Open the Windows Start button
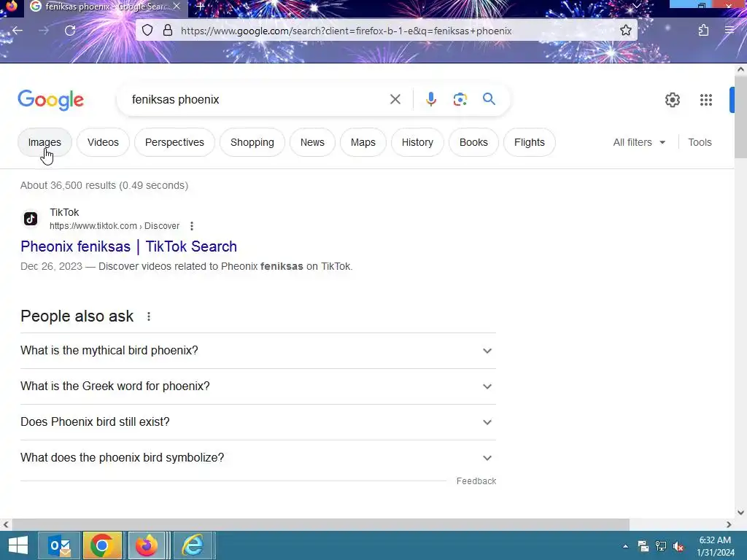 (x=18, y=545)
